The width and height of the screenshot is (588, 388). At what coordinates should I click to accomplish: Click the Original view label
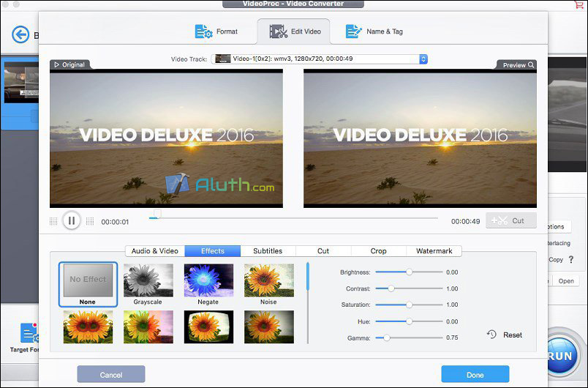click(x=69, y=64)
